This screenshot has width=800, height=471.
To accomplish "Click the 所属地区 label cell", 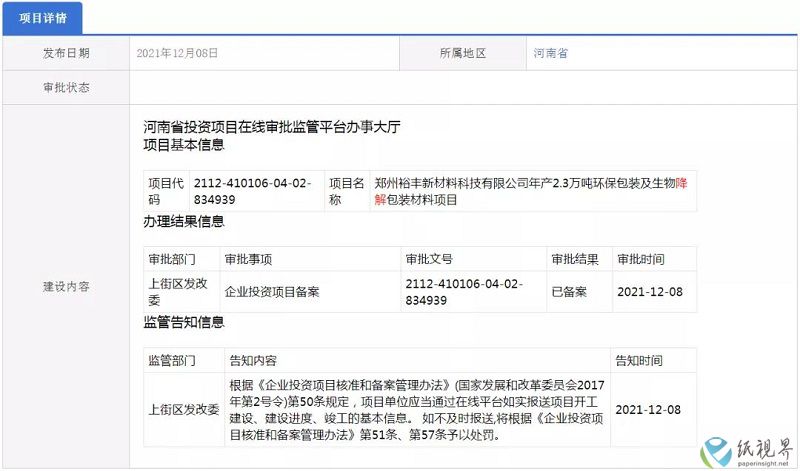I will pos(463,53).
